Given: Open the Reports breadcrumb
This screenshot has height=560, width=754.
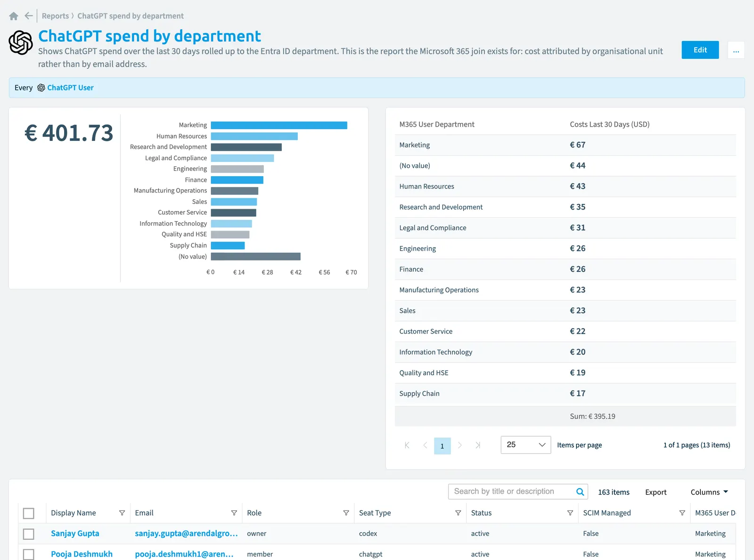Looking at the screenshot, I should click(55, 16).
